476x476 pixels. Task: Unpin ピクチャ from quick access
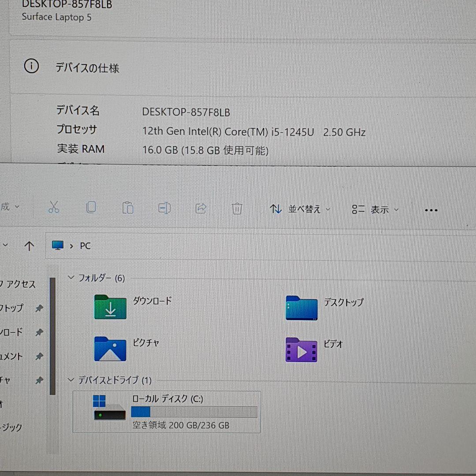[x=39, y=380]
